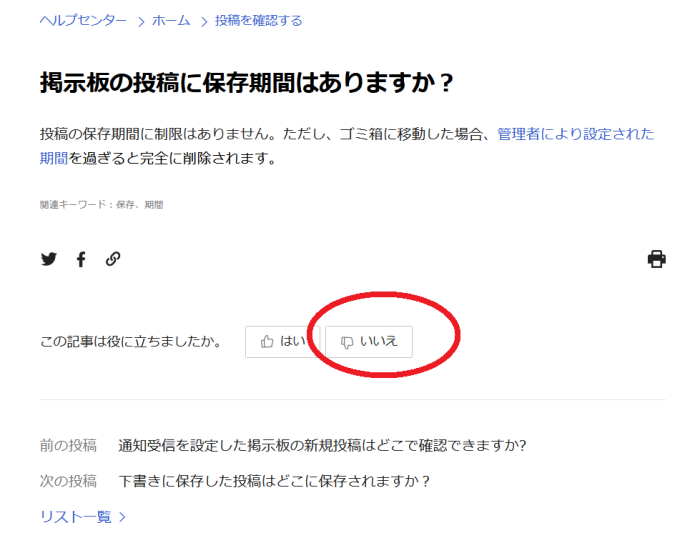Screen dimensions: 700x533
Task: Click the 関連キーワード line below the article
Action: point(101,204)
